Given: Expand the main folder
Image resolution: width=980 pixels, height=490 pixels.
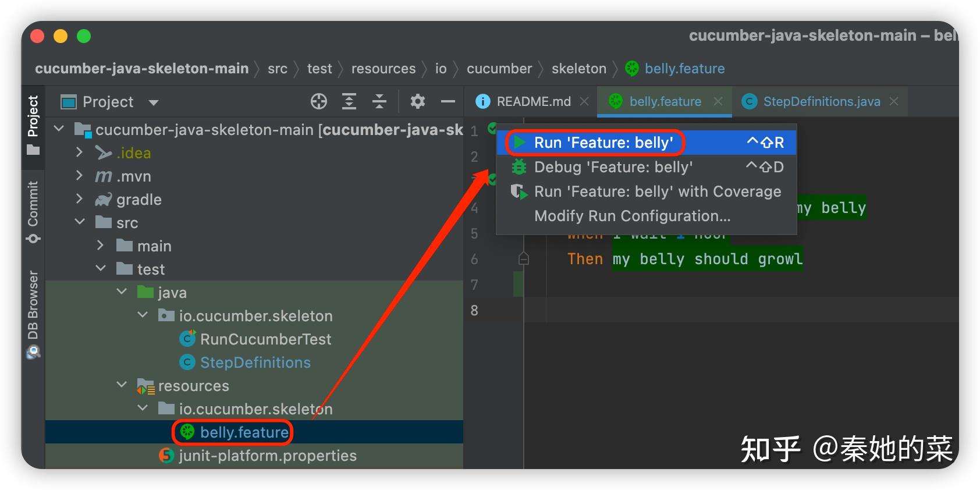Looking at the screenshot, I should [x=100, y=246].
